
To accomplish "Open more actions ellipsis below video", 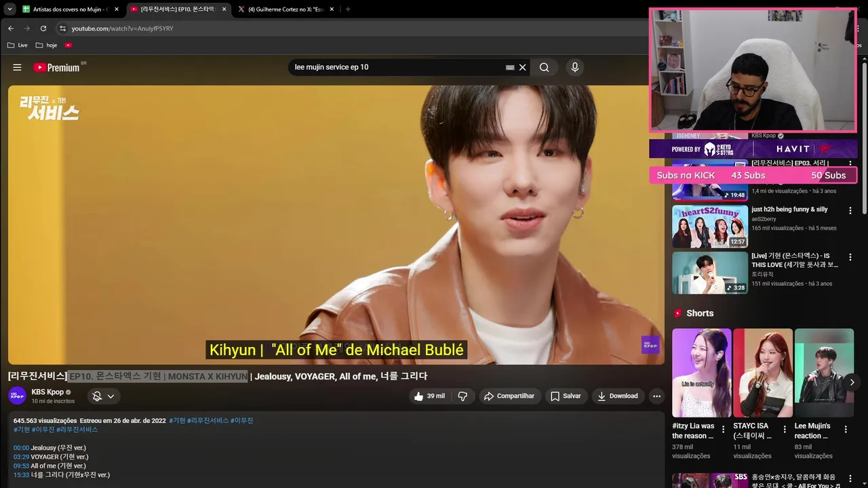I will [656, 396].
